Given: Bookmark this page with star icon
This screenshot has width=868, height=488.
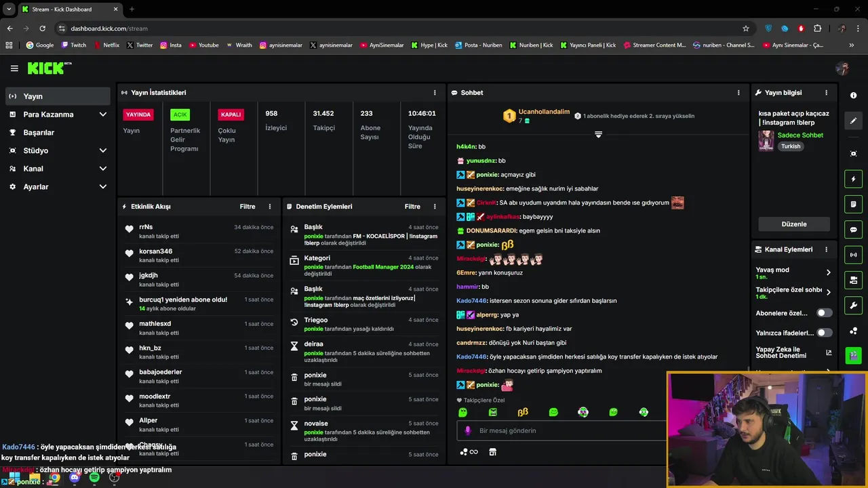Looking at the screenshot, I should click(x=746, y=28).
